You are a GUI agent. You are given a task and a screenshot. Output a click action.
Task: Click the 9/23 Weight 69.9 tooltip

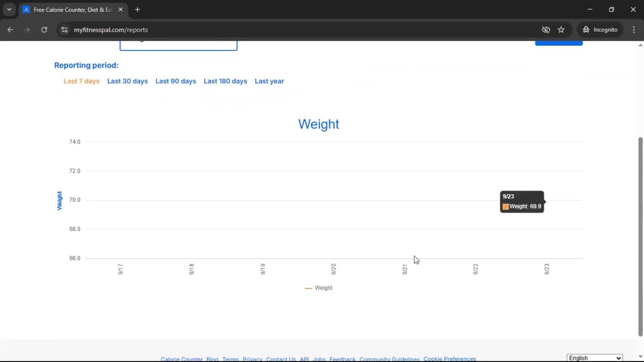pyautogui.click(x=522, y=201)
